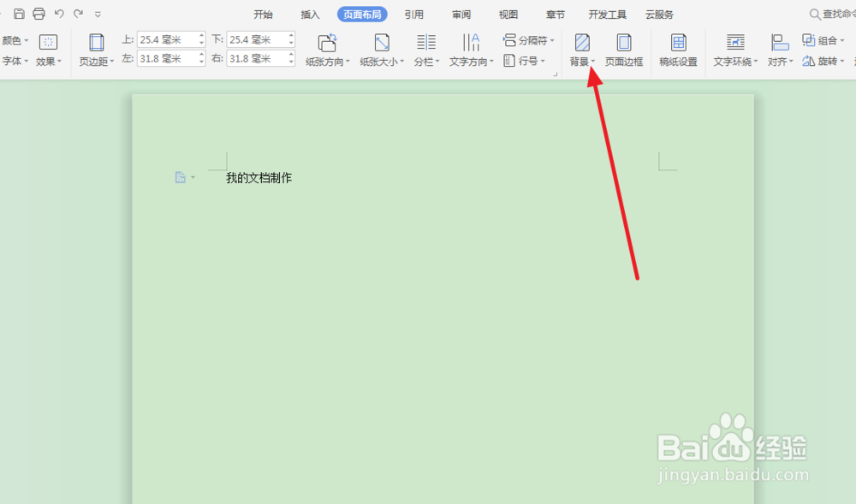Select the 页面布局 tab
Image resolution: width=856 pixels, height=504 pixels.
[362, 15]
